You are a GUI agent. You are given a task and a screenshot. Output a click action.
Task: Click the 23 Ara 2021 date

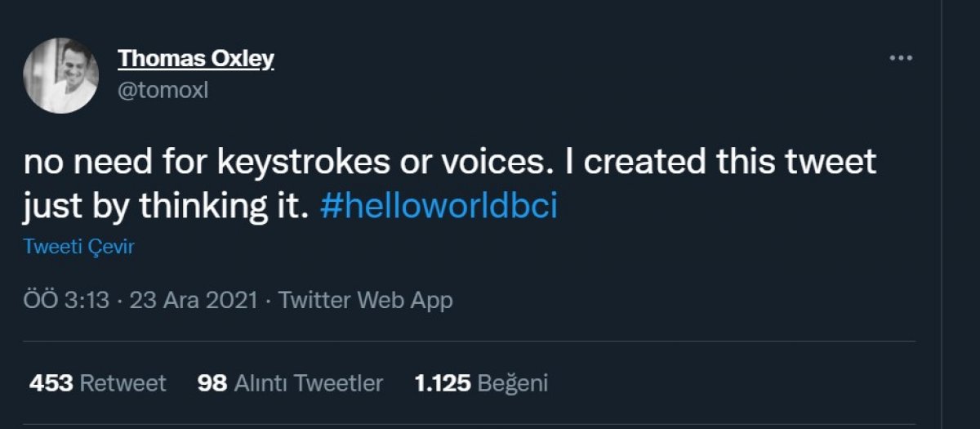click(x=194, y=300)
